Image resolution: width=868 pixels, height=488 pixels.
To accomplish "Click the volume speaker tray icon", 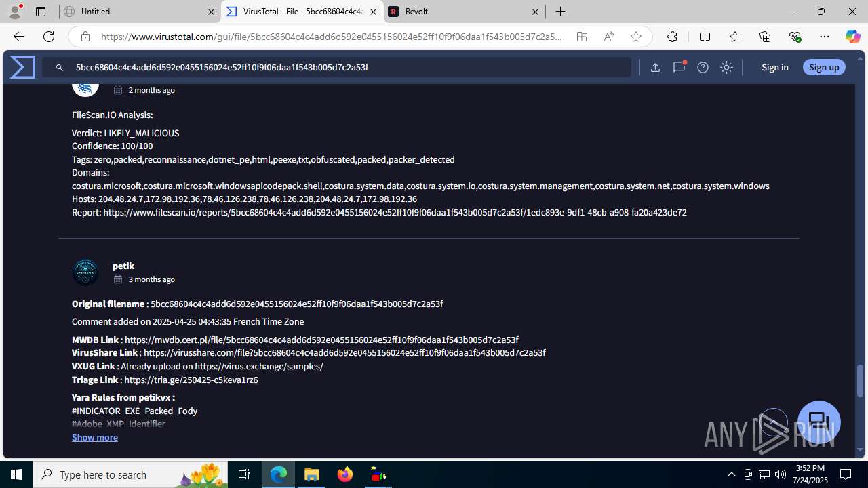I will click(x=781, y=474).
